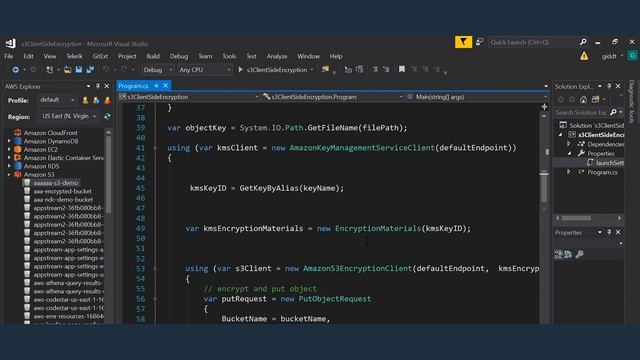Toggle pin on Properties panel

[x=609, y=232]
